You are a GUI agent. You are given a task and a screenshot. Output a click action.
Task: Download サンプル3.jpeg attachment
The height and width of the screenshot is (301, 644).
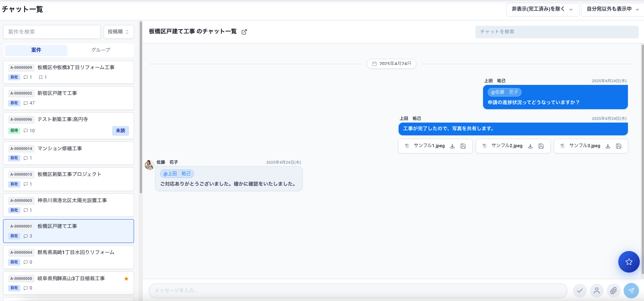[608, 146]
